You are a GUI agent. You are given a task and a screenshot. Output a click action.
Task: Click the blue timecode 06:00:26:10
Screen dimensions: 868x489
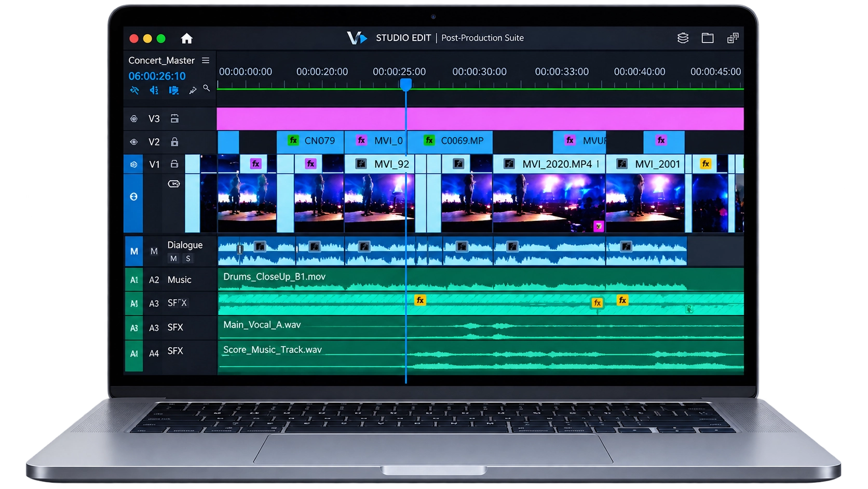pyautogui.click(x=157, y=76)
